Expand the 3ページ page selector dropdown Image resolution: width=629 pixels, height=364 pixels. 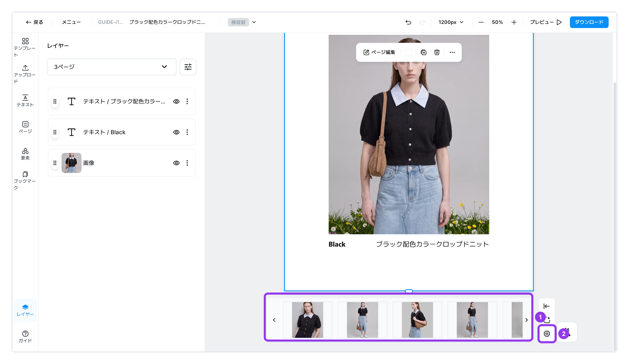111,67
